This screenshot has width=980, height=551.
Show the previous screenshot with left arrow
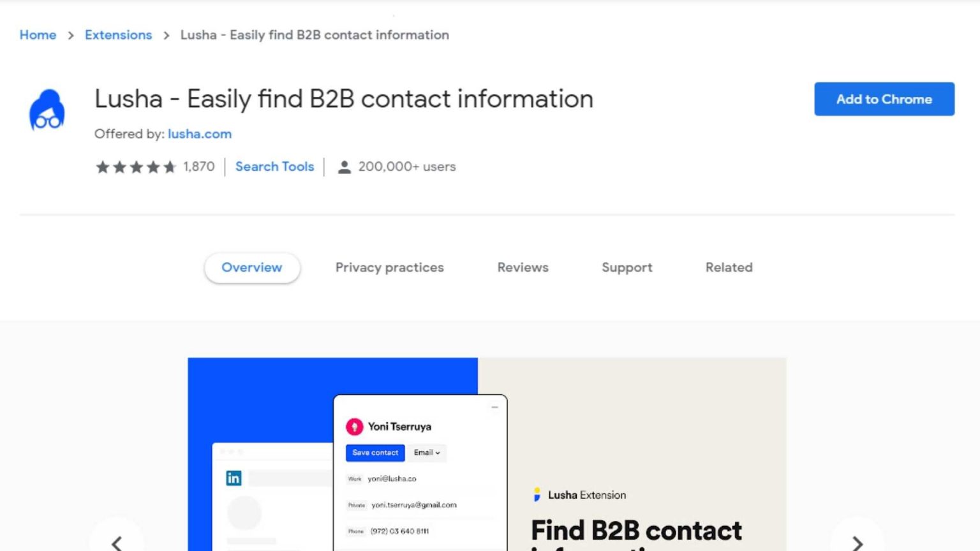pyautogui.click(x=117, y=542)
